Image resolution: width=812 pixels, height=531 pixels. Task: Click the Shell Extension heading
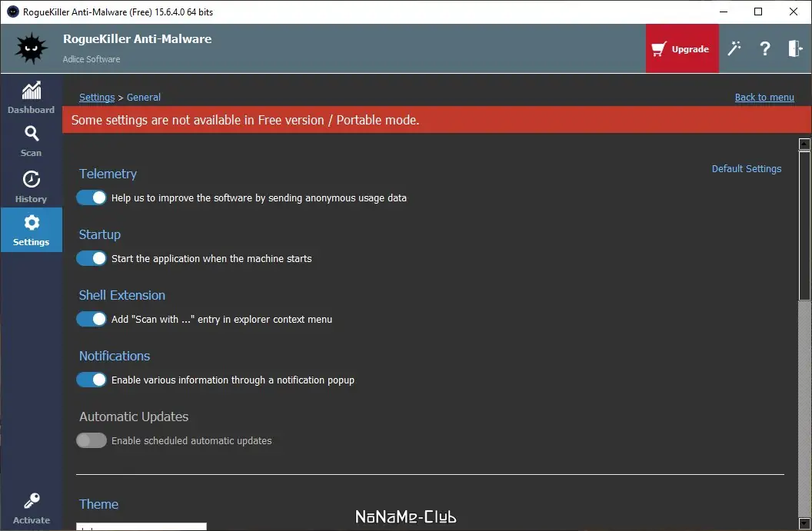121,295
